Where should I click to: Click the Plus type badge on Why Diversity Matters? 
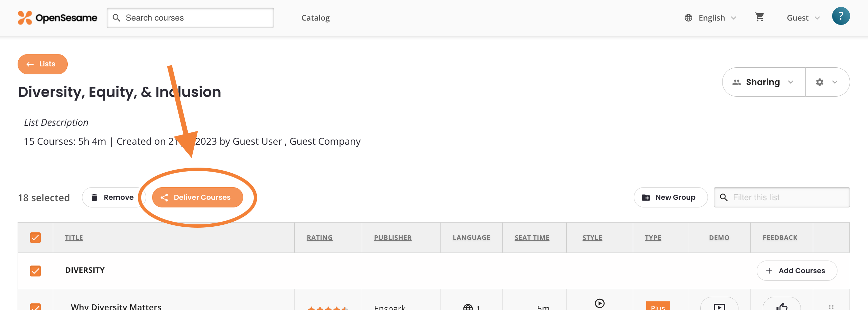[657, 307]
